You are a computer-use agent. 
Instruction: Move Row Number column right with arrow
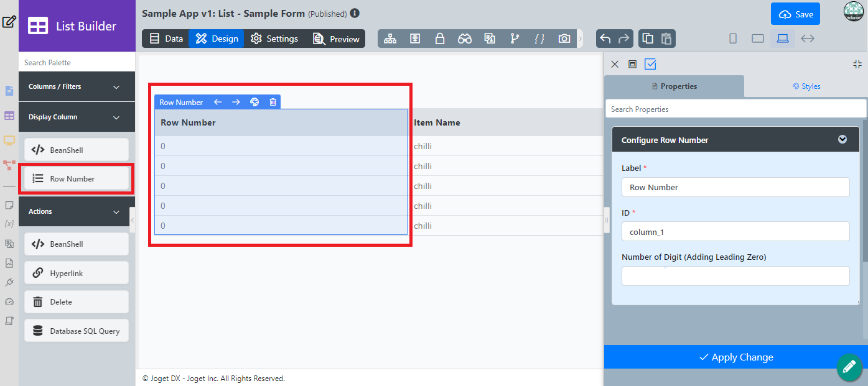pyautogui.click(x=236, y=102)
